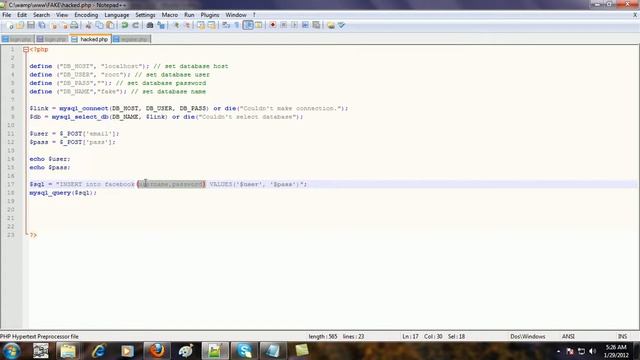Open Firefox from taskbar
Image resolution: width=640 pixels, height=360 pixels.
pos(157,351)
